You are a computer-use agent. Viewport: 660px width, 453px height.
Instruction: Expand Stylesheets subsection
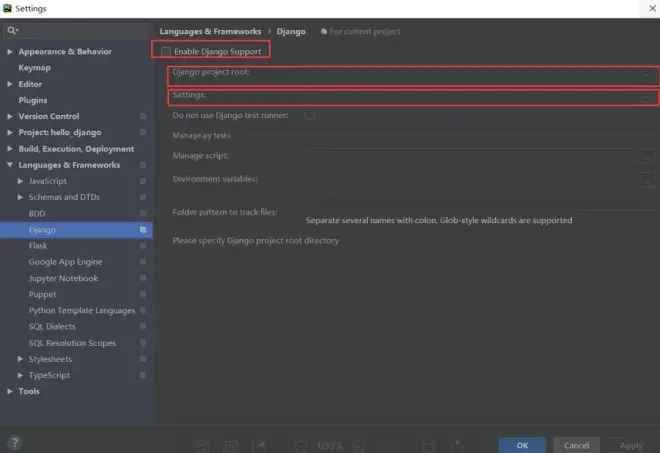[20, 359]
